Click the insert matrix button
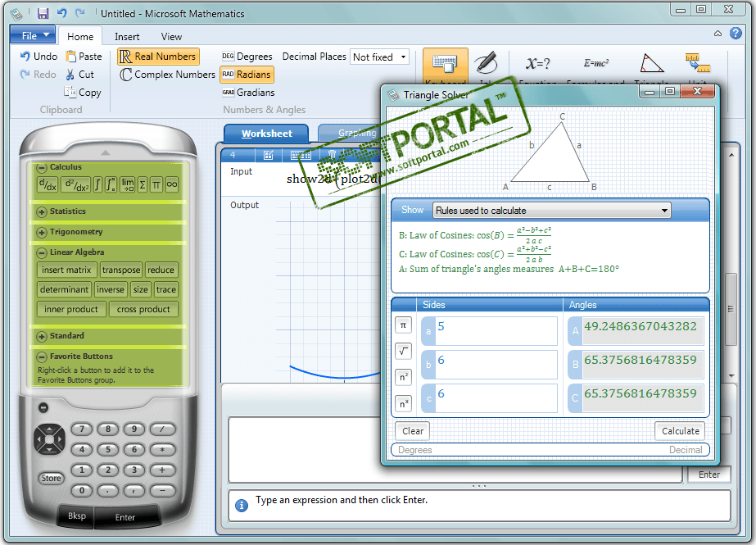This screenshot has width=756, height=545. [x=66, y=270]
